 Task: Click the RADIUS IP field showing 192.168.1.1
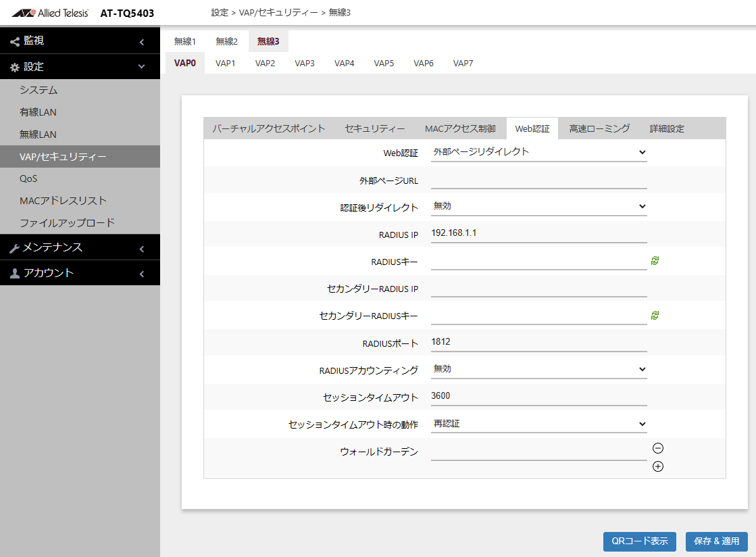[x=538, y=233]
